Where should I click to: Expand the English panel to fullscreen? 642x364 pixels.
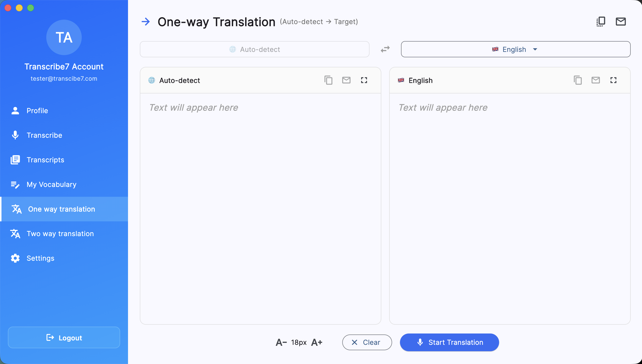coord(613,80)
